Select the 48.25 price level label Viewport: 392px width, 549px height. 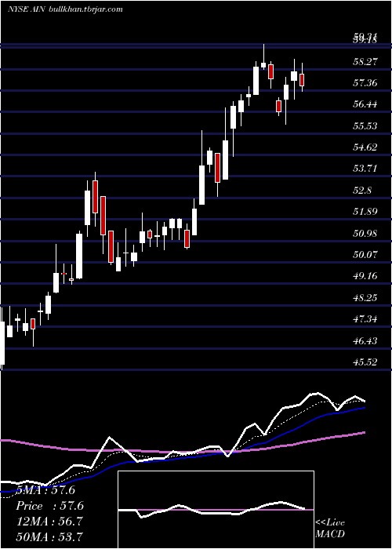pos(365,297)
